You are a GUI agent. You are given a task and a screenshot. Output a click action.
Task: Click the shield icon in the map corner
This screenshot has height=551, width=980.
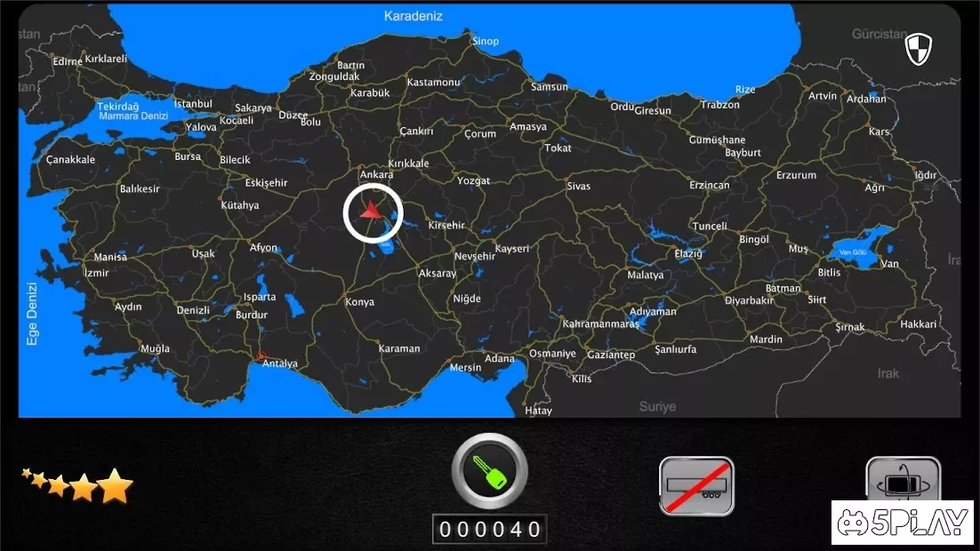point(918,50)
